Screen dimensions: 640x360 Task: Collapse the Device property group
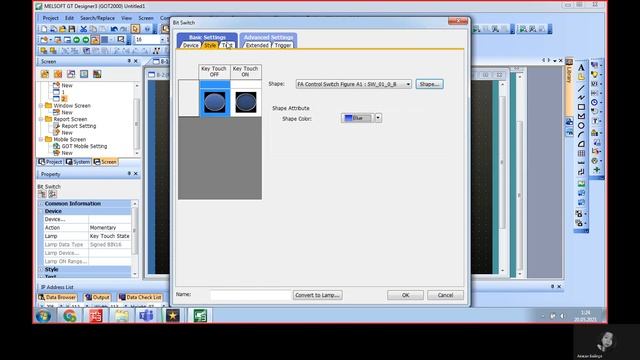41,211
